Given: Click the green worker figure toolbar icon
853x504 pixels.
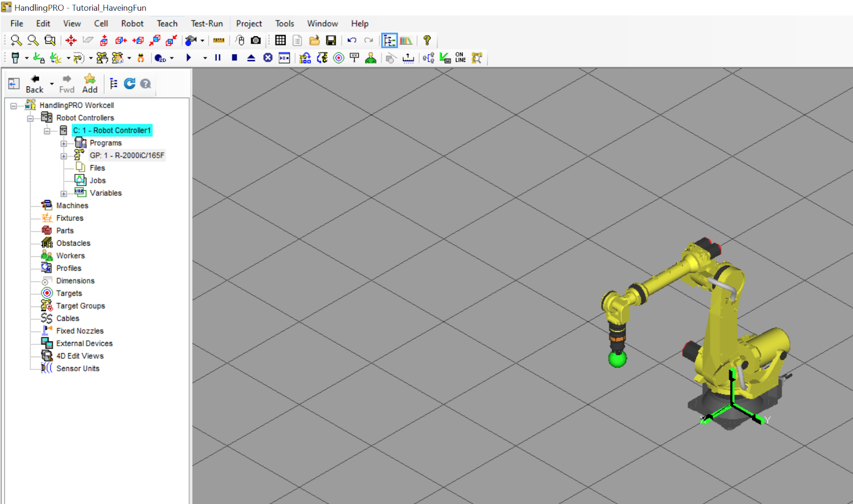Looking at the screenshot, I should tap(371, 58).
